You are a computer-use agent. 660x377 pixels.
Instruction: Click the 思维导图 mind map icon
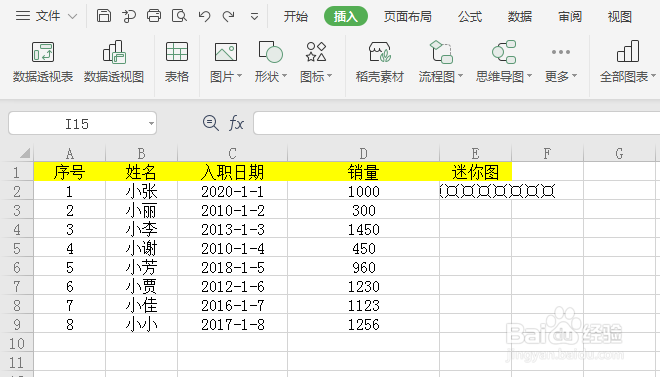(504, 52)
